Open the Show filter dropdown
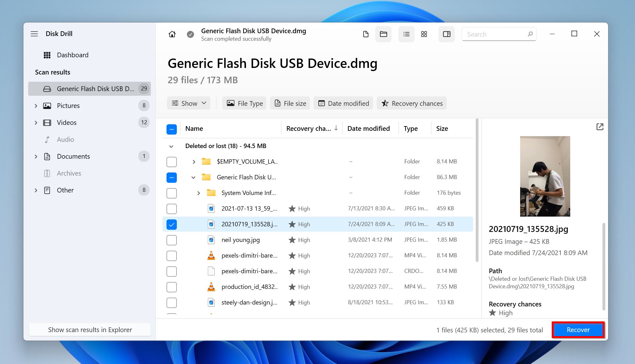This screenshot has height=364, width=635. tap(189, 103)
